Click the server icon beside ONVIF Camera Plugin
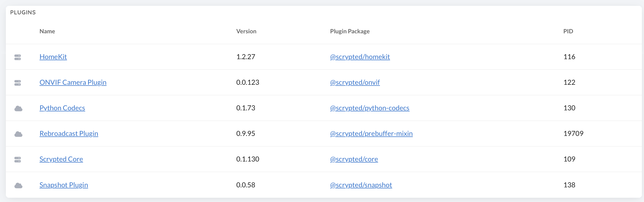 click(18, 83)
